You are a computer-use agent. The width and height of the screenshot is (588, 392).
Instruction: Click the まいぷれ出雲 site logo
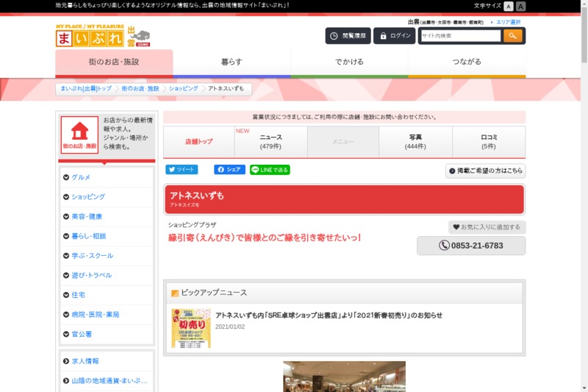pyautogui.click(x=103, y=36)
